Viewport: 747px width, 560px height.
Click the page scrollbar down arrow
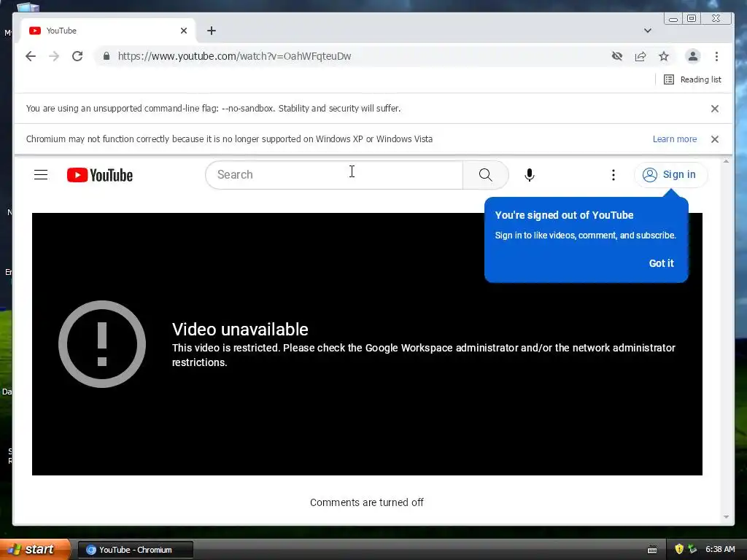(x=726, y=517)
